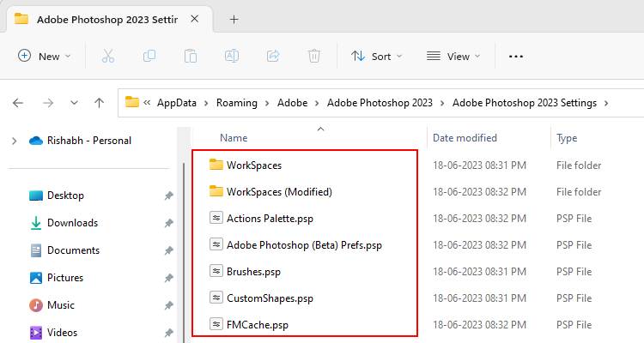Click the pin icon beside Documents
This screenshot has height=343, width=644.
coord(169,250)
